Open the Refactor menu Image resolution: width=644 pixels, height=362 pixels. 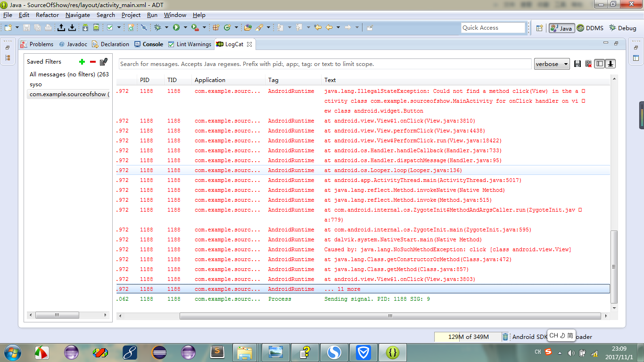pos(48,15)
